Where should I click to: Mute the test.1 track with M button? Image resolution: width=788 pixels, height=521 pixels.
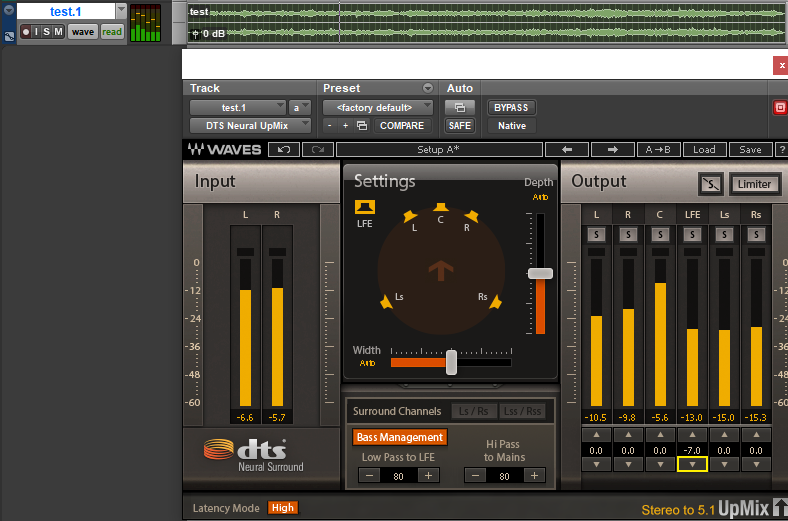click(x=58, y=32)
